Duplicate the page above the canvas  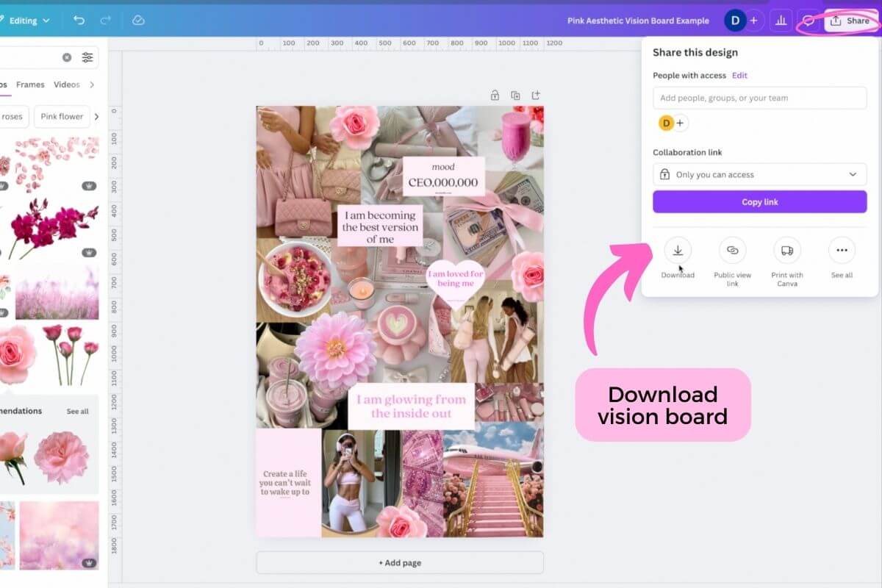pyautogui.click(x=516, y=95)
